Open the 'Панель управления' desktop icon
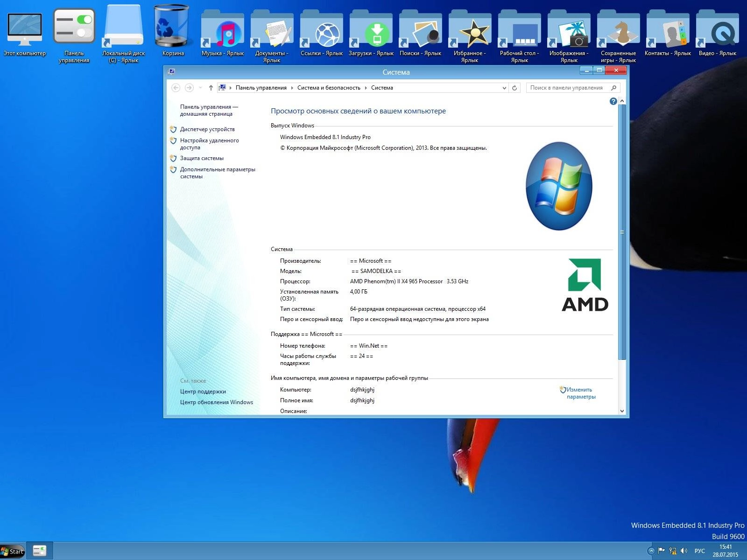Viewport: 747px width, 560px height. pyautogui.click(x=74, y=35)
